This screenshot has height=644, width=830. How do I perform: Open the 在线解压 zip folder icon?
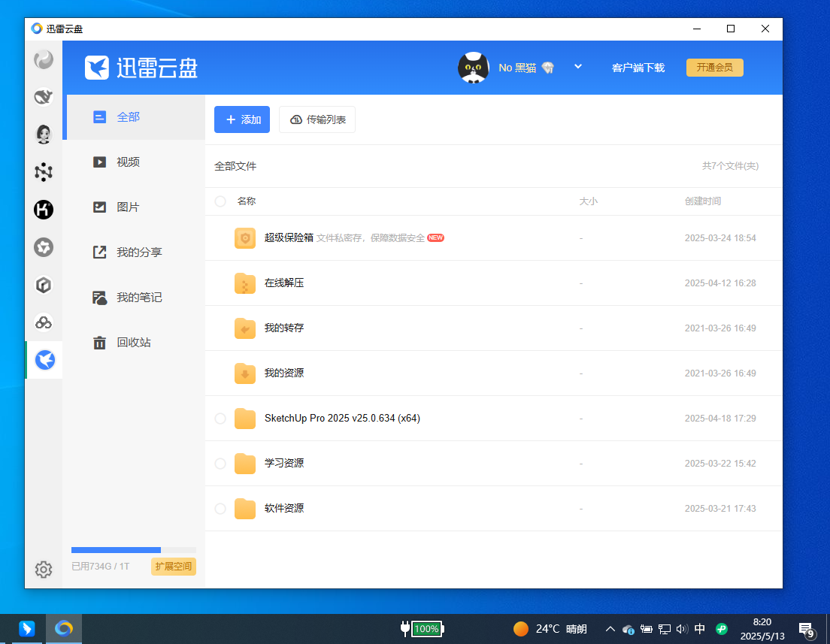point(245,283)
